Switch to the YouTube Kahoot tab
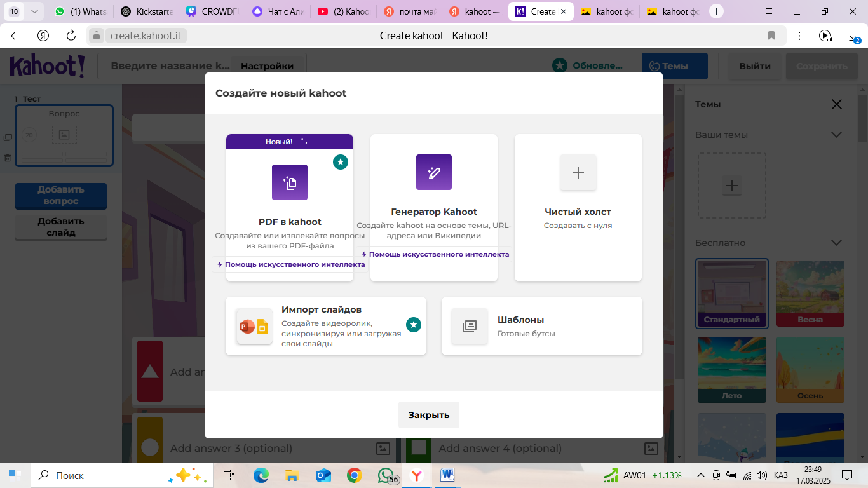868x488 pixels. pyautogui.click(x=344, y=11)
